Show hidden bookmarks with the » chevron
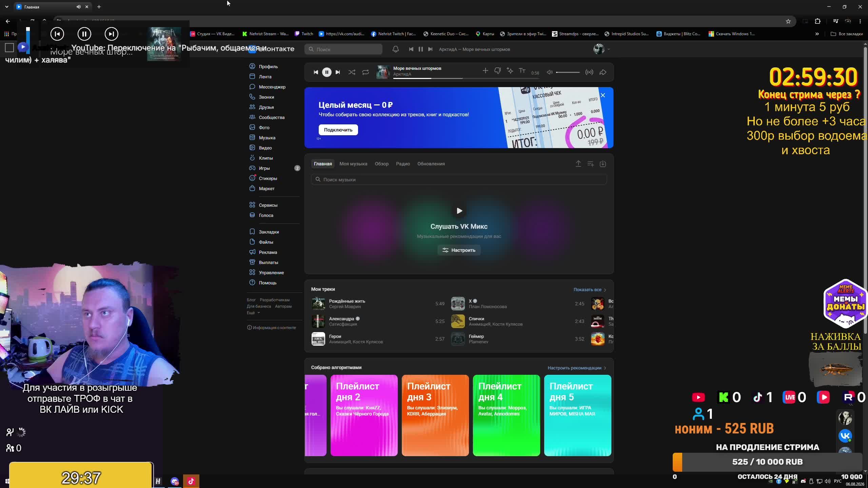Viewport: 868px width, 488px height. [x=817, y=34]
